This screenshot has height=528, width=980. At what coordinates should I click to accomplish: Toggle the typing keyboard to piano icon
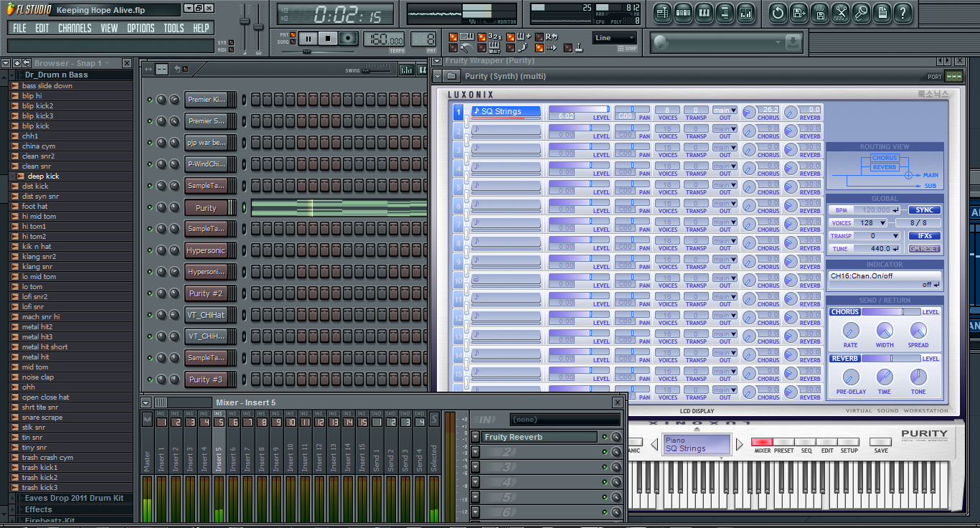[468, 36]
